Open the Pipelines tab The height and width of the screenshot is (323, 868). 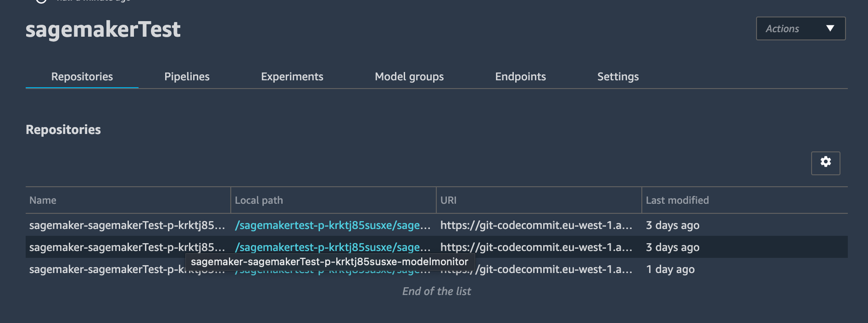click(187, 77)
